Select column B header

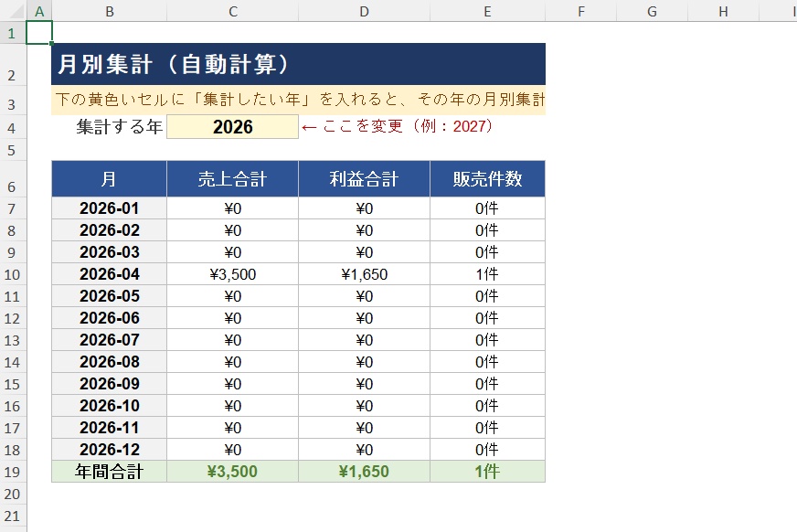110,11
